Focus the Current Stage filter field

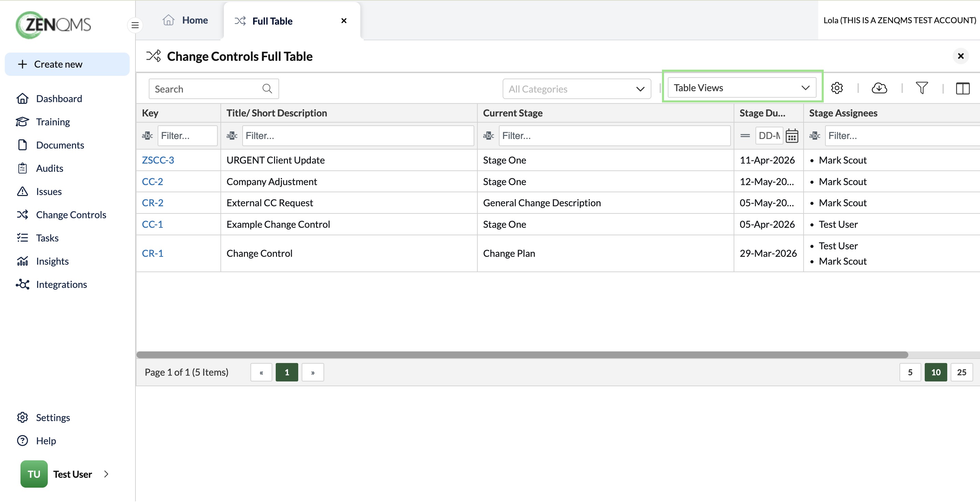click(x=615, y=136)
